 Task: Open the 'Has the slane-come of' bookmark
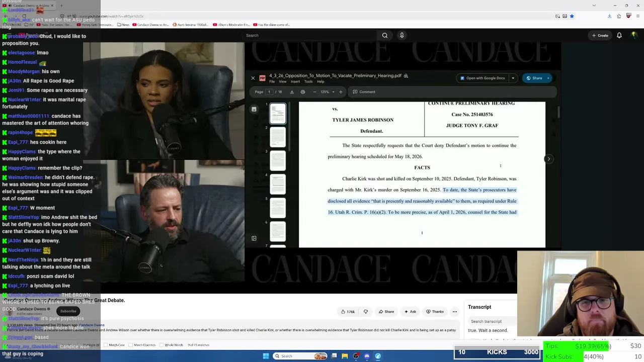pyautogui.click(x=272, y=25)
